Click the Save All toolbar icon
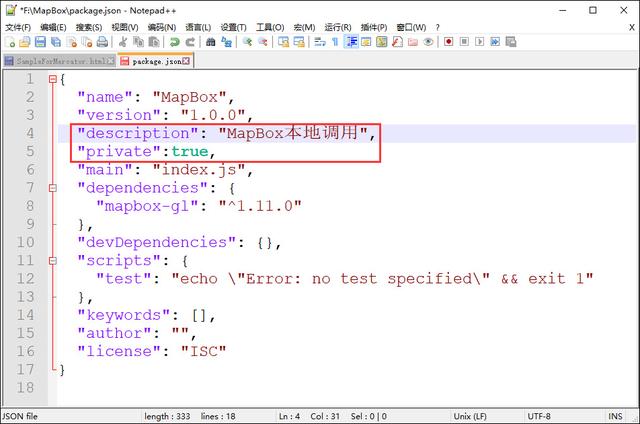Screen dimensions: 640x424 point(56,42)
